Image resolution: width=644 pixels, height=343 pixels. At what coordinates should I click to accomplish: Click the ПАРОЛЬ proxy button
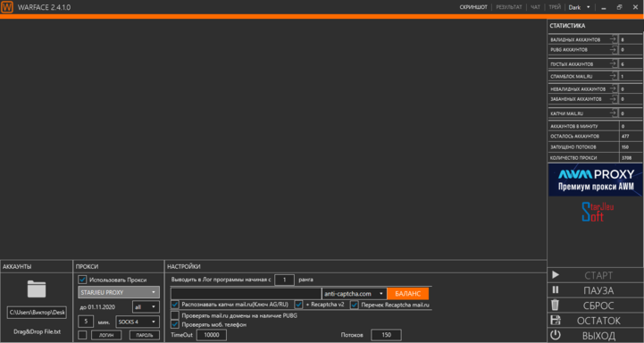pos(144,335)
